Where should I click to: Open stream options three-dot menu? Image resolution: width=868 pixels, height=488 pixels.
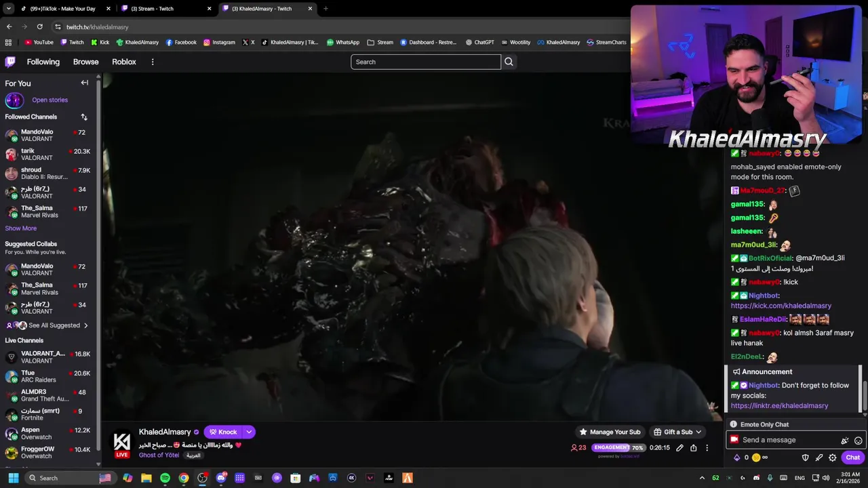click(707, 447)
